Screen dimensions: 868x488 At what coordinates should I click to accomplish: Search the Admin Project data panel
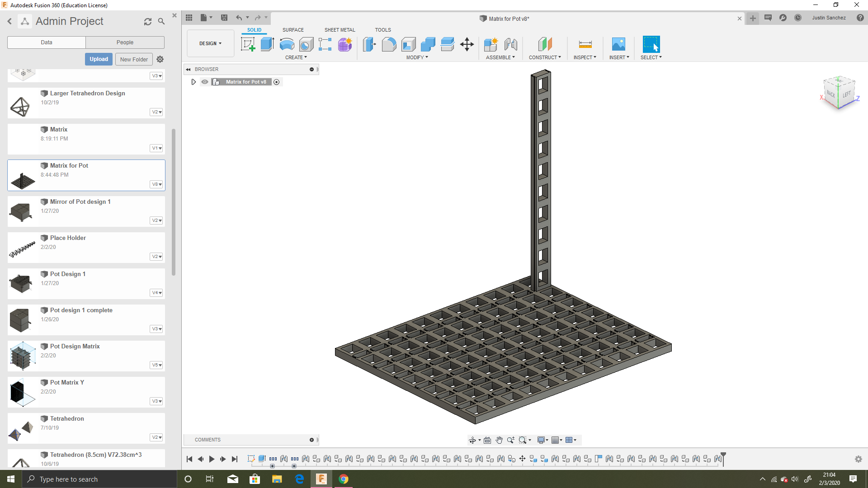(161, 21)
